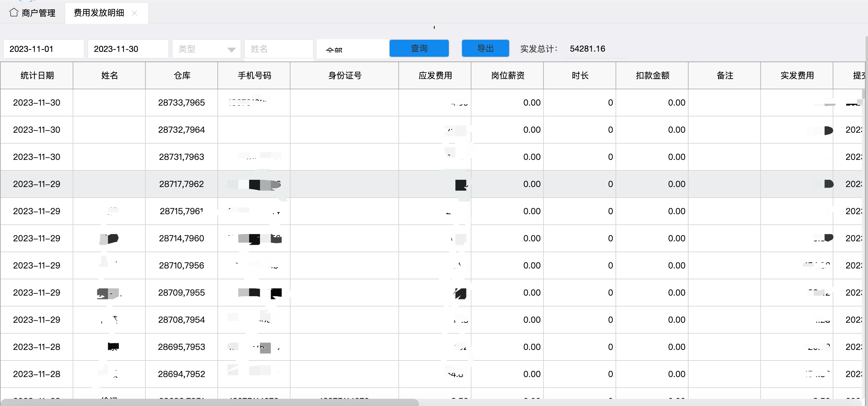Click the 身份证号 column header
868x406 pixels.
click(344, 75)
